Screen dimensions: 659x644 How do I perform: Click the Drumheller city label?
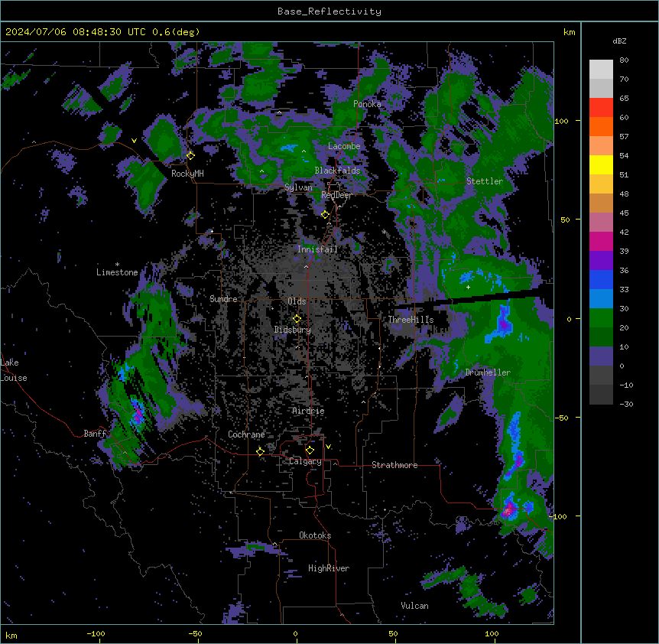coord(488,372)
